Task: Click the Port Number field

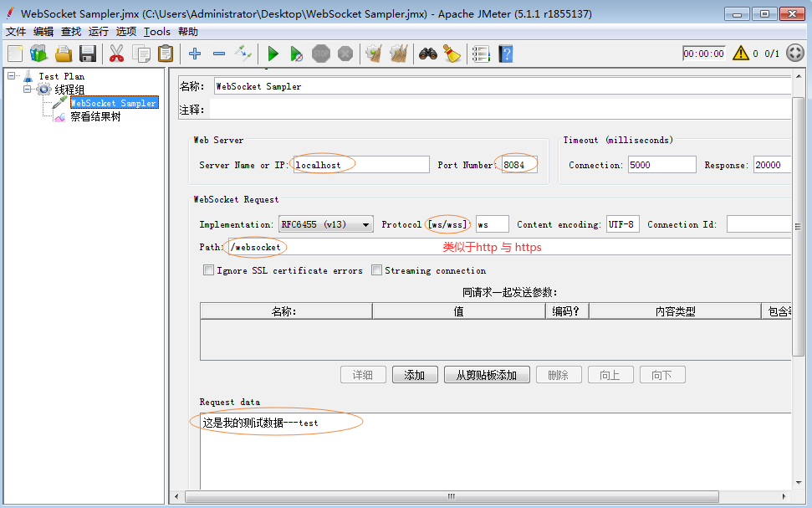Action: [x=519, y=165]
